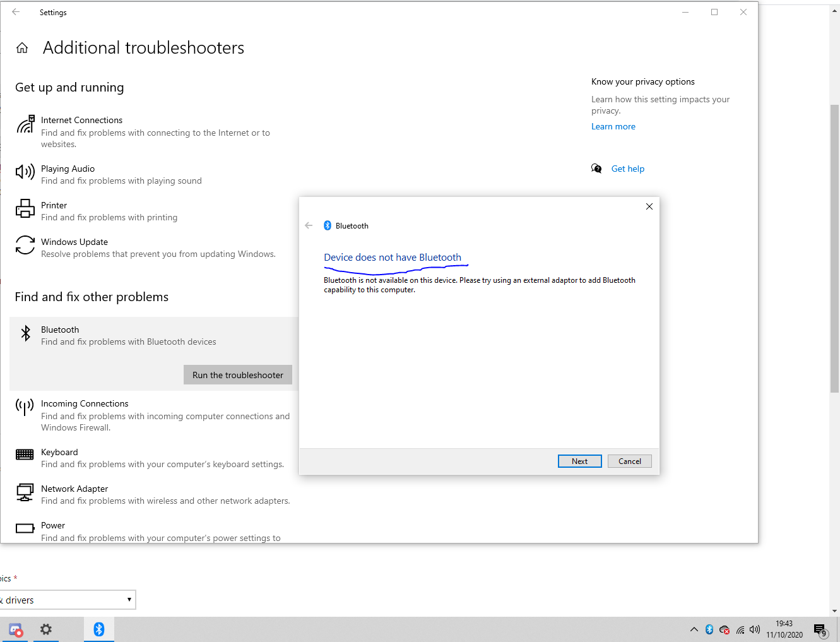
Task: Select the Printer icon
Action: pos(25,208)
